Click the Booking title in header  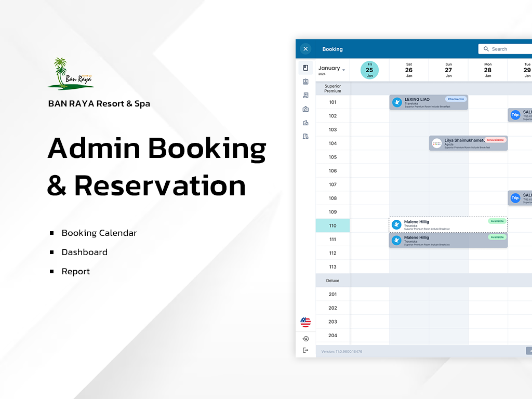pyautogui.click(x=332, y=49)
